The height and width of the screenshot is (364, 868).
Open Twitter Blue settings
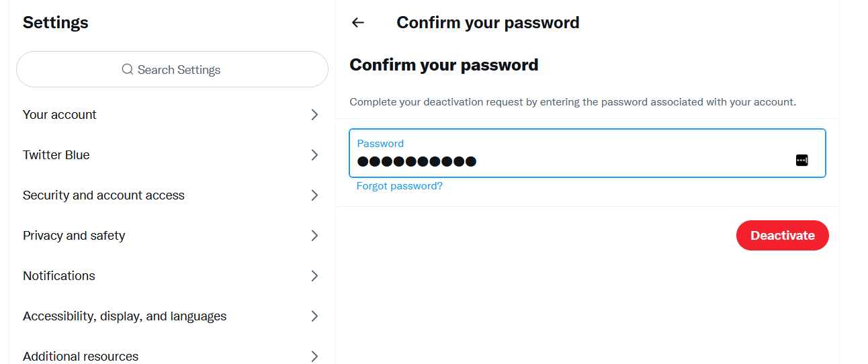point(56,155)
